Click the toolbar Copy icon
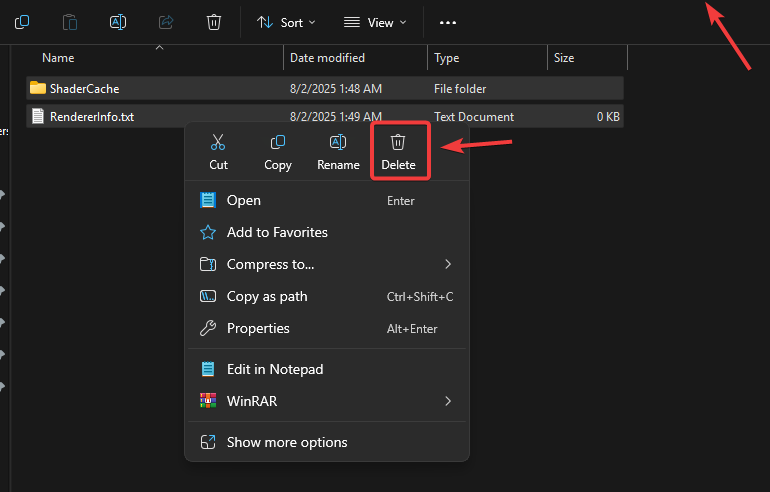This screenshot has height=492, width=770. coord(22,22)
